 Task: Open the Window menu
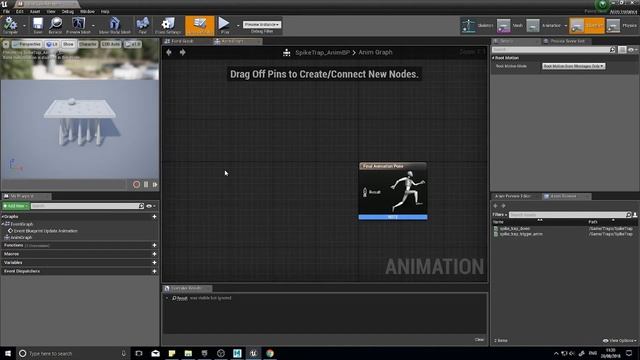pyautogui.click(x=87, y=11)
